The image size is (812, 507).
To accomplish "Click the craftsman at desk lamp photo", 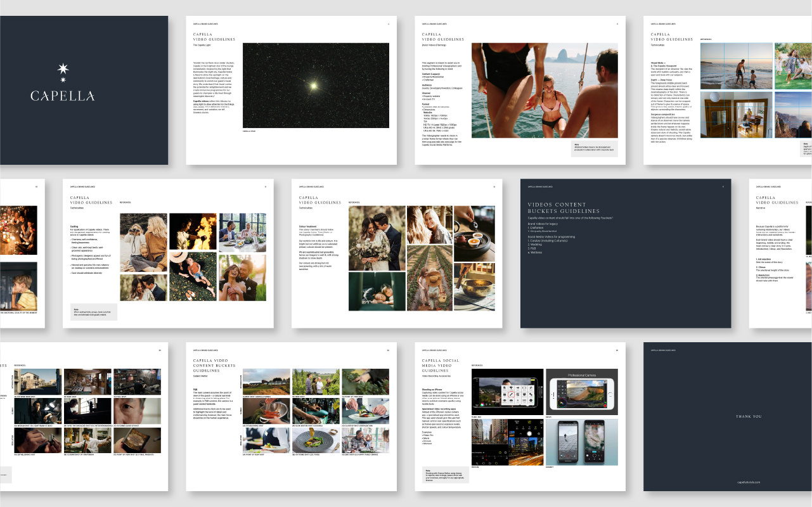I will [x=37, y=411].
